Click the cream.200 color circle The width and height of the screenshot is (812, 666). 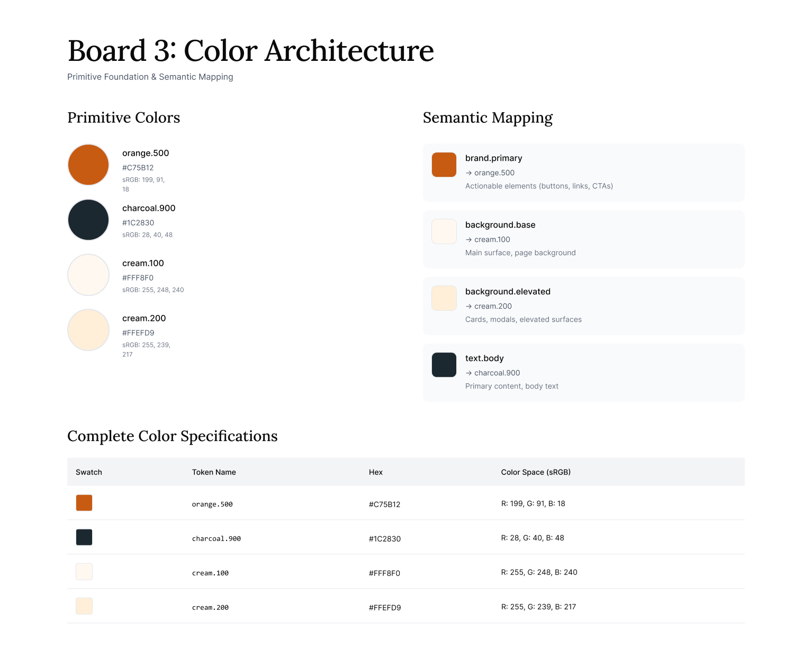click(x=88, y=330)
